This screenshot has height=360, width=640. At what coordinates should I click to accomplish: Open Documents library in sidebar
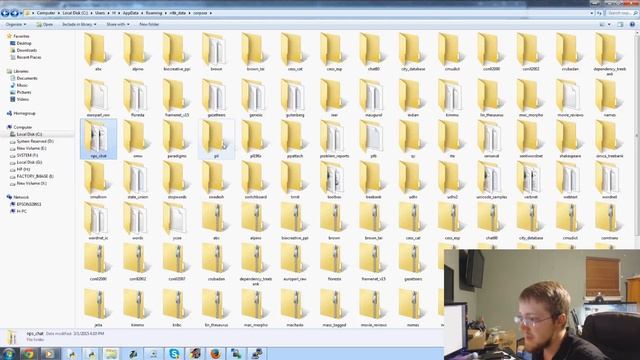24,78
